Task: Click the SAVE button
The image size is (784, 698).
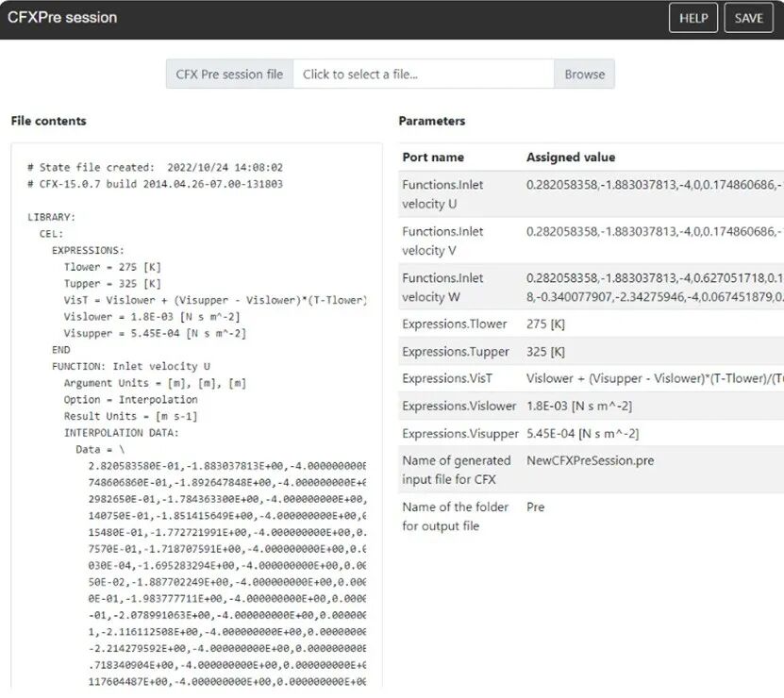Action: 748,18
